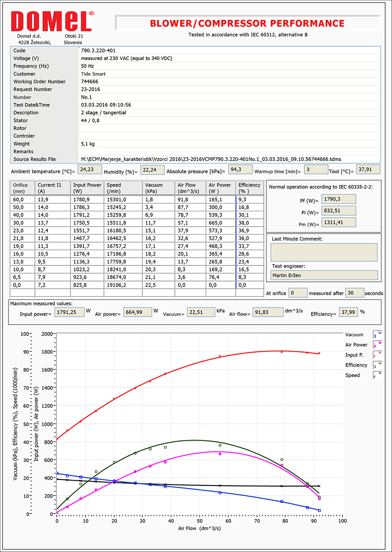Click the Domel logo

(x=53, y=22)
